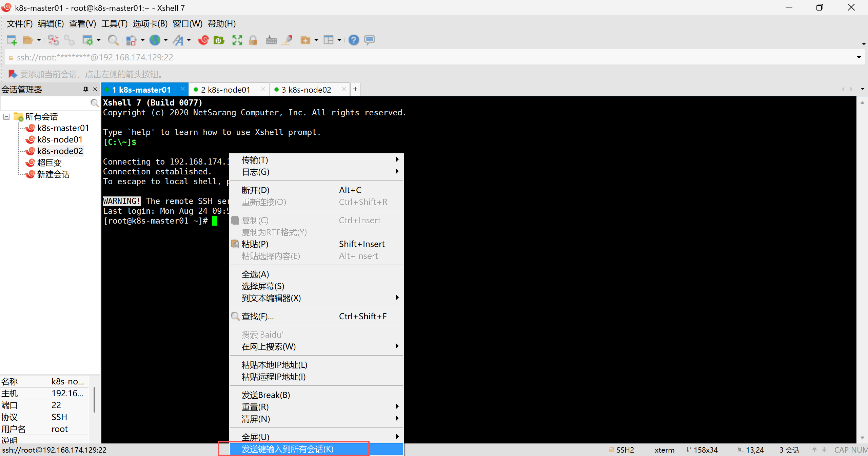Switch to the k8s-node02 tab
Screen dimensions: 868x456
[306, 90]
